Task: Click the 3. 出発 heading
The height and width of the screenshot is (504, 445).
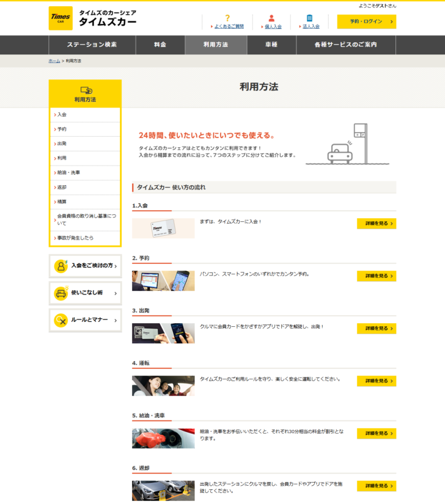Action: click(141, 310)
